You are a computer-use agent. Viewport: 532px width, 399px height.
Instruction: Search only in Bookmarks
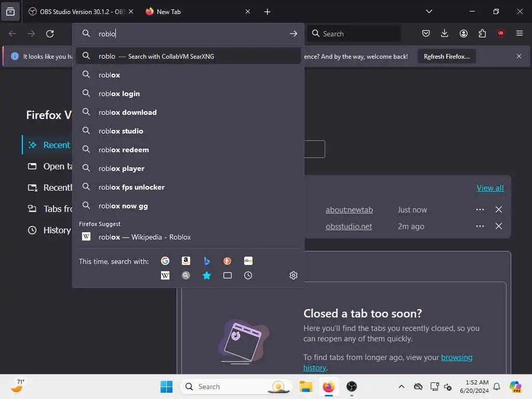(x=207, y=275)
